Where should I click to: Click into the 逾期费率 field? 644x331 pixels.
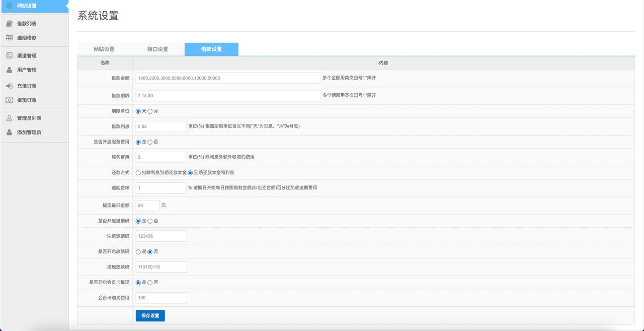(x=161, y=188)
